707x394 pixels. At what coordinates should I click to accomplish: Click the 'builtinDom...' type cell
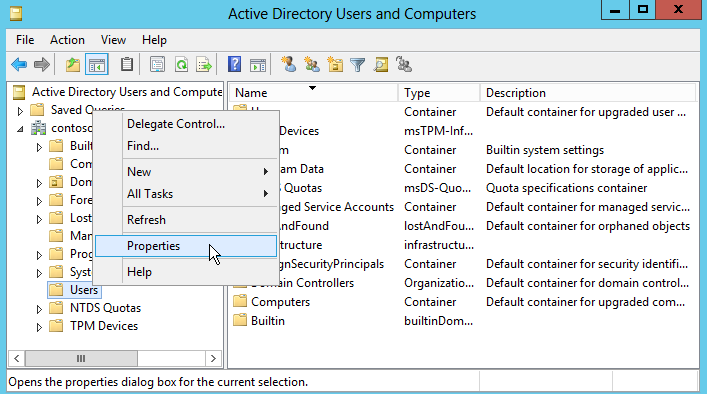coord(438,321)
